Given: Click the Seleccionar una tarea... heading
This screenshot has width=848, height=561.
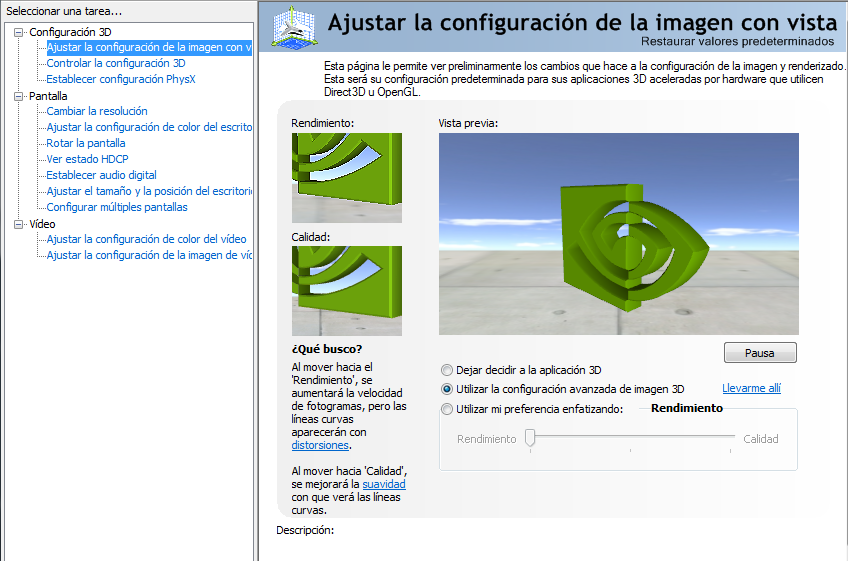Looking at the screenshot, I should tap(64, 11).
